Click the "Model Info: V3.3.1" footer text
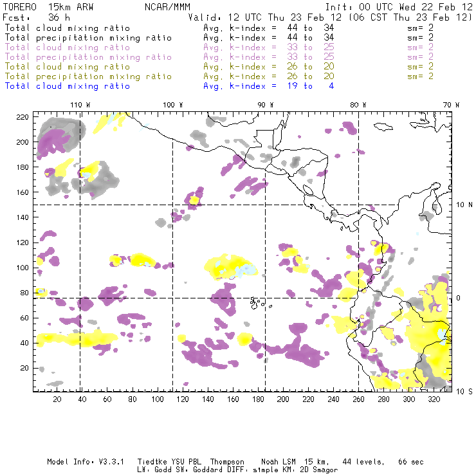Screen dimensions: 476x476 (86, 462)
